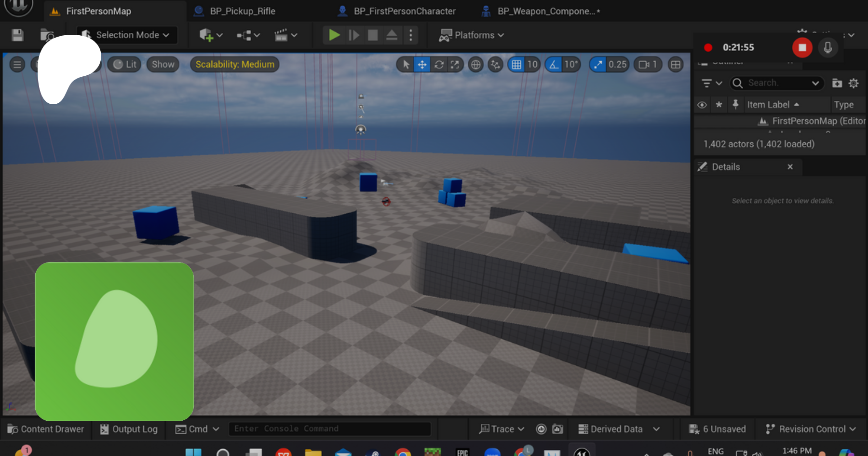Expand the Platforms dropdown
This screenshot has height=456, width=868.
472,35
